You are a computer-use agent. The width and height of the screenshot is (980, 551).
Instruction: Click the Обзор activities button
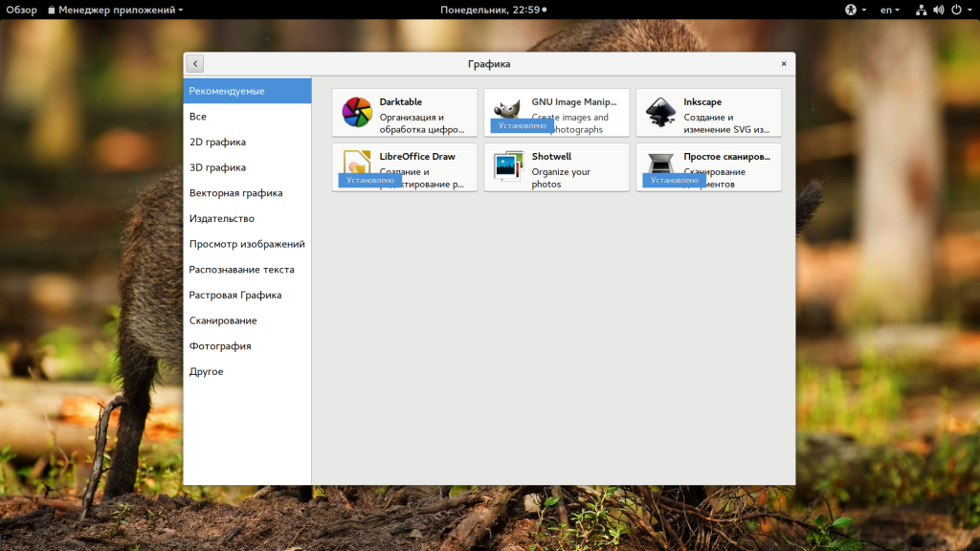[21, 10]
